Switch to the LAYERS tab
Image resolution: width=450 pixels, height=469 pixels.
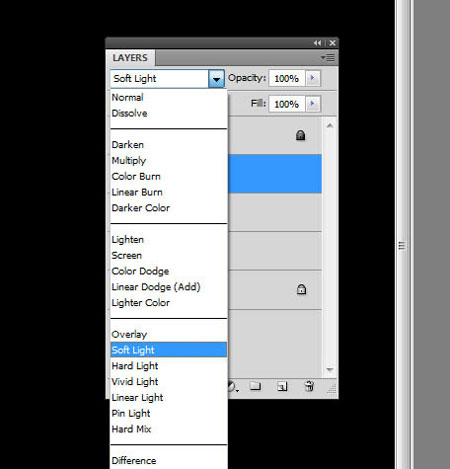130,58
